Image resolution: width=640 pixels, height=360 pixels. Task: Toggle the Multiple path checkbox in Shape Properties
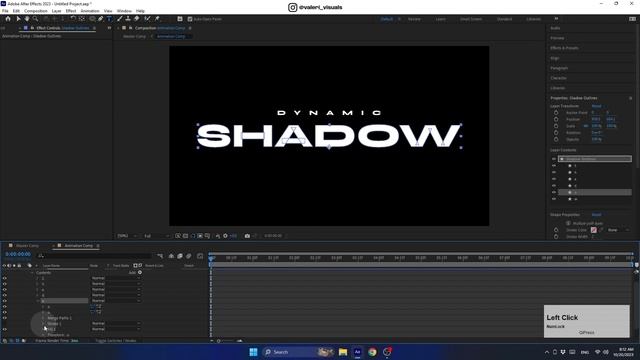[x=568, y=223]
